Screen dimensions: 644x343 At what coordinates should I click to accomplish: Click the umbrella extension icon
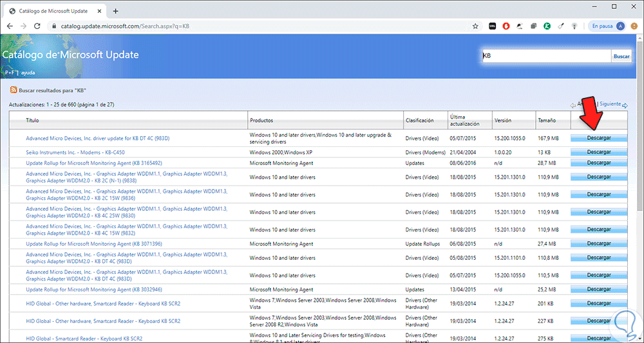pos(520,26)
